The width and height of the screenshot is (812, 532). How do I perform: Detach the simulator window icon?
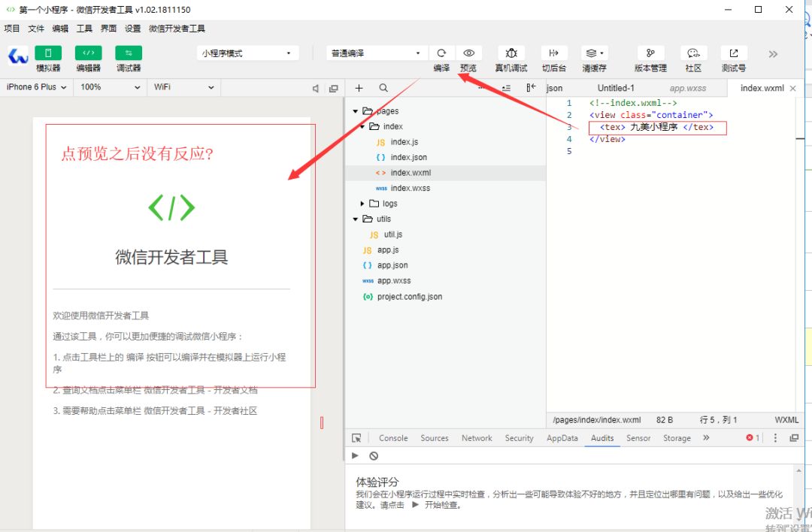click(334, 89)
